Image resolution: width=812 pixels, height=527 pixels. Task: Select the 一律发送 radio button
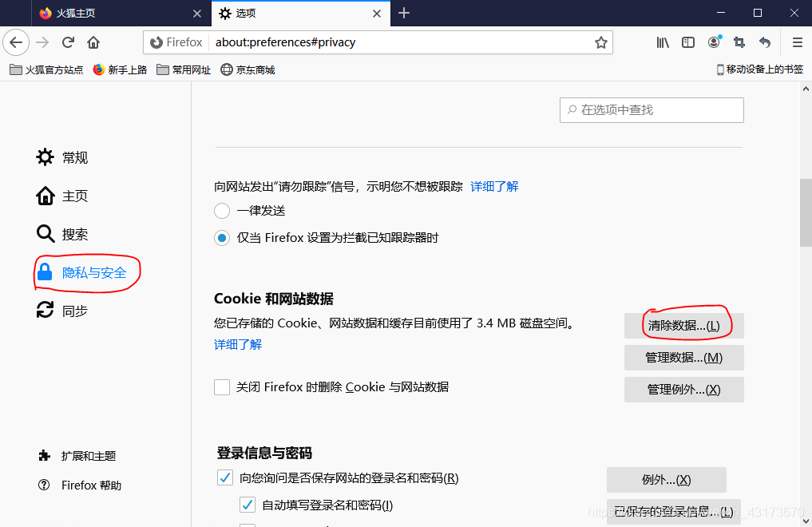tap(222, 211)
